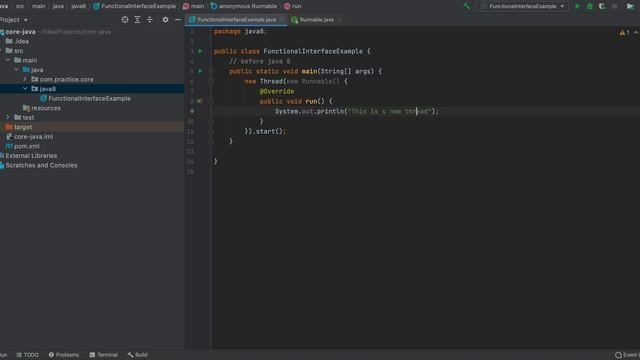This screenshot has width=640, height=360.
Task: Toggle fold end marker at }).start() line
Action: (211, 131)
